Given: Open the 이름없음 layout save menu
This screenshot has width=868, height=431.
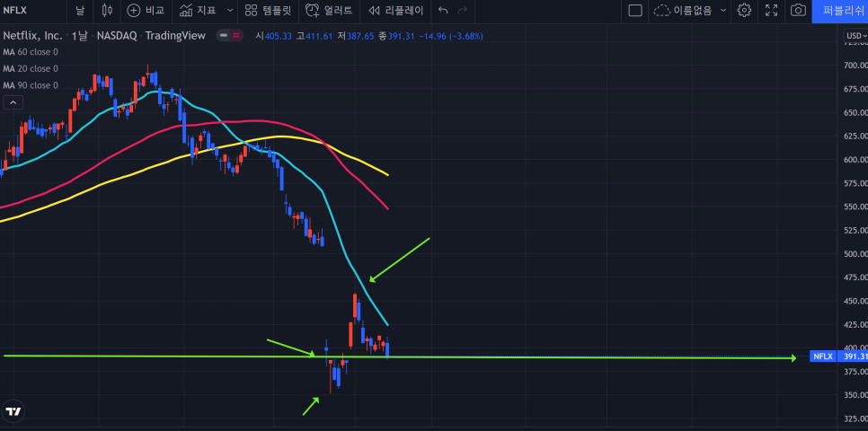Looking at the screenshot, I should (690, 10).
